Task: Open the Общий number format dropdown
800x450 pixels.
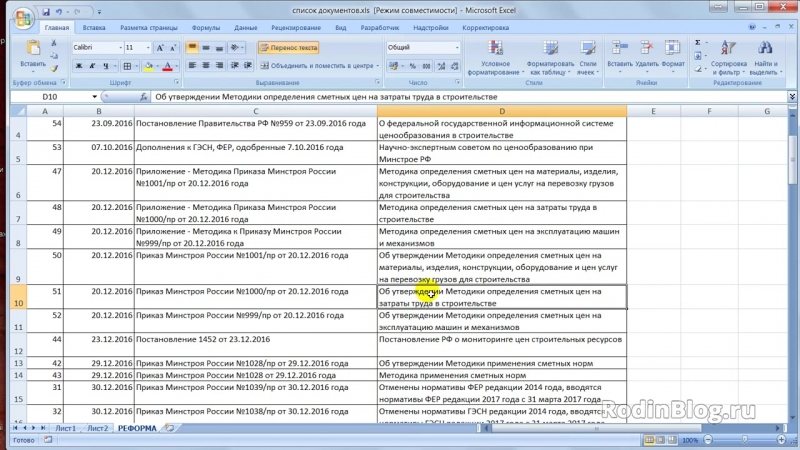Action: point(457,47)
